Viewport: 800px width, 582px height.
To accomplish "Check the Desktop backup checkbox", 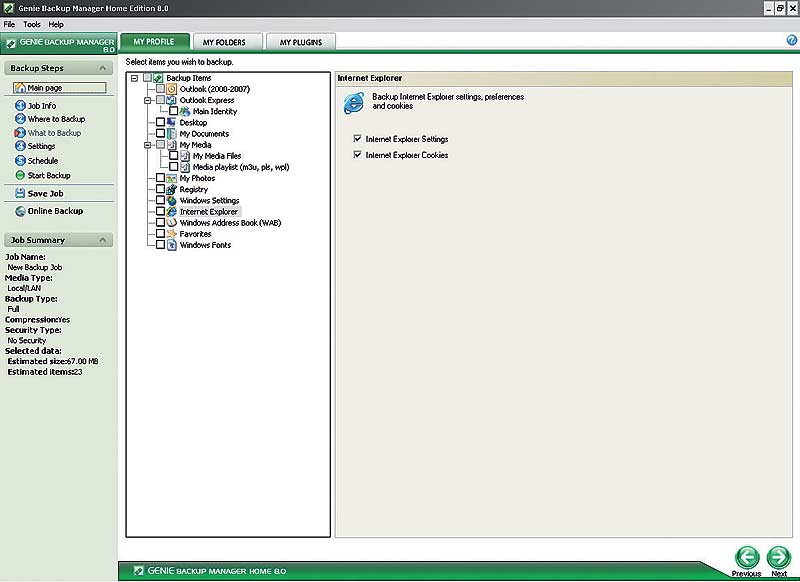I will coord(160,122).
